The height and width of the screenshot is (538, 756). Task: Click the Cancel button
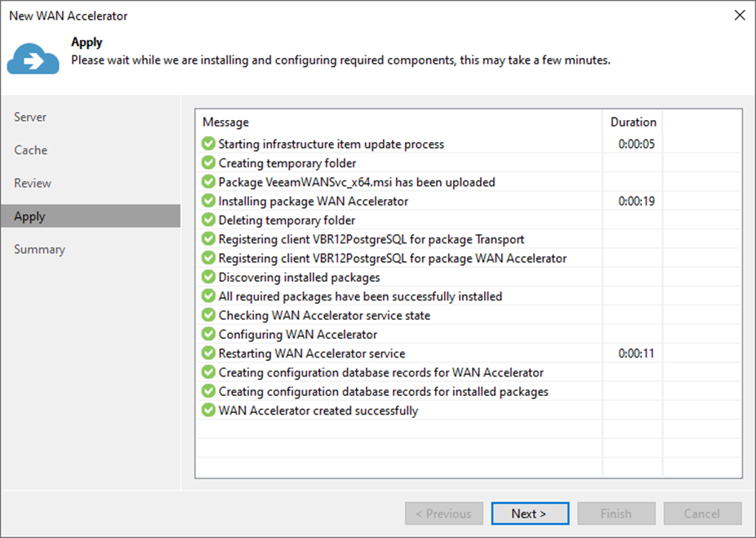point(702,514)
